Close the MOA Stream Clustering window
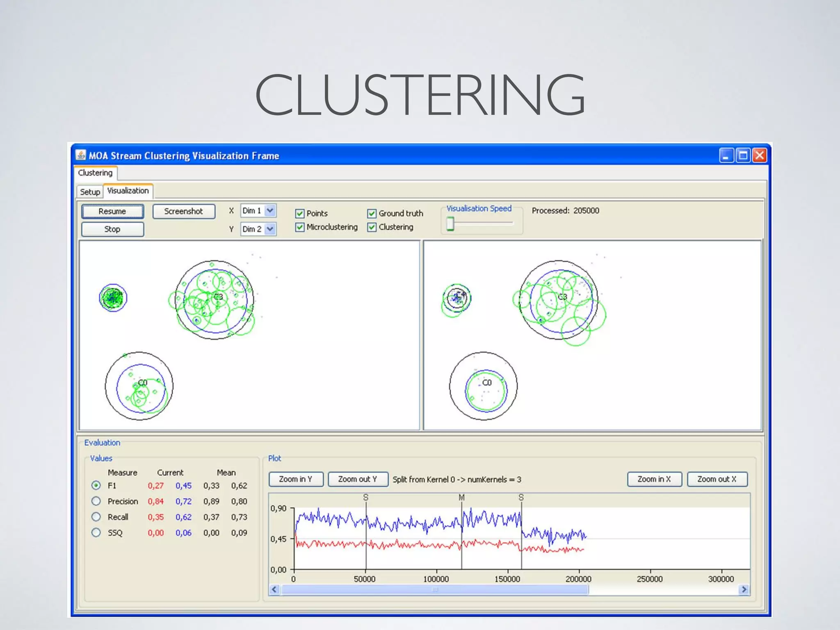Image resolution: width=840 pixels, height=630 pixels. (x=759, y=155)
